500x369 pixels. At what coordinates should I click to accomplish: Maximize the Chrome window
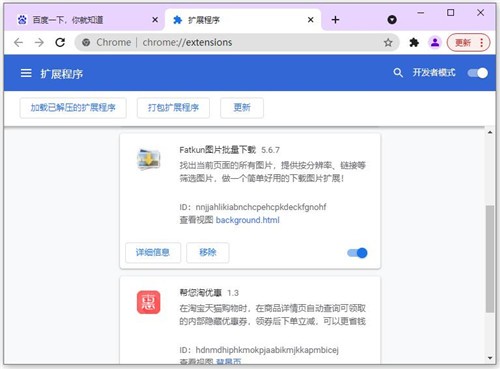coord(450,13)
